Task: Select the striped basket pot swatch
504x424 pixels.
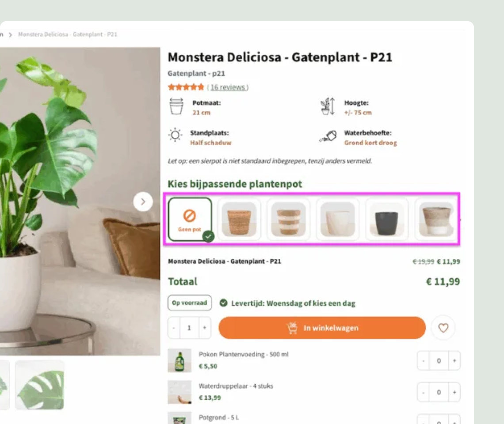Action: [x=288, y=219]
